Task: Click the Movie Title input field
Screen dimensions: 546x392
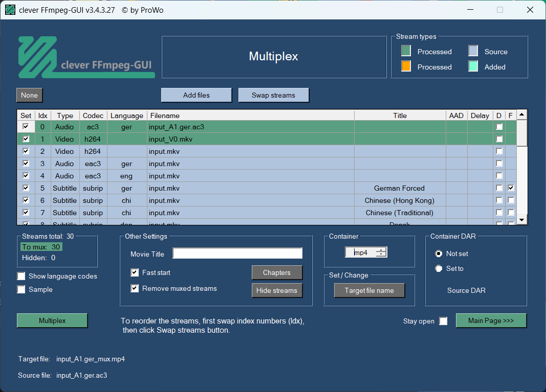Action: tap(237, 253)
